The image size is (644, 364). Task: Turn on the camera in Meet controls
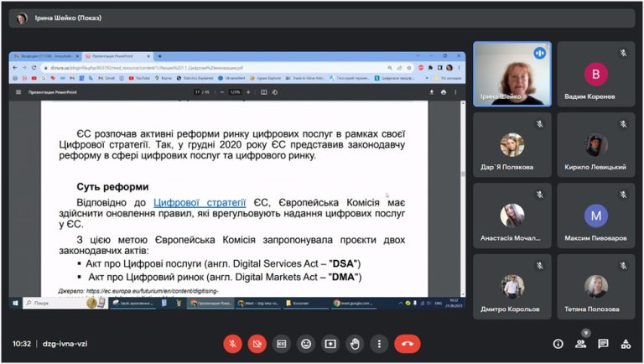click(x=257, y=344)
